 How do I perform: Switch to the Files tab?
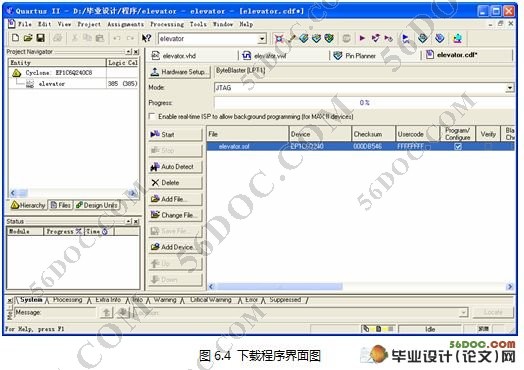[x=60, y=205]
